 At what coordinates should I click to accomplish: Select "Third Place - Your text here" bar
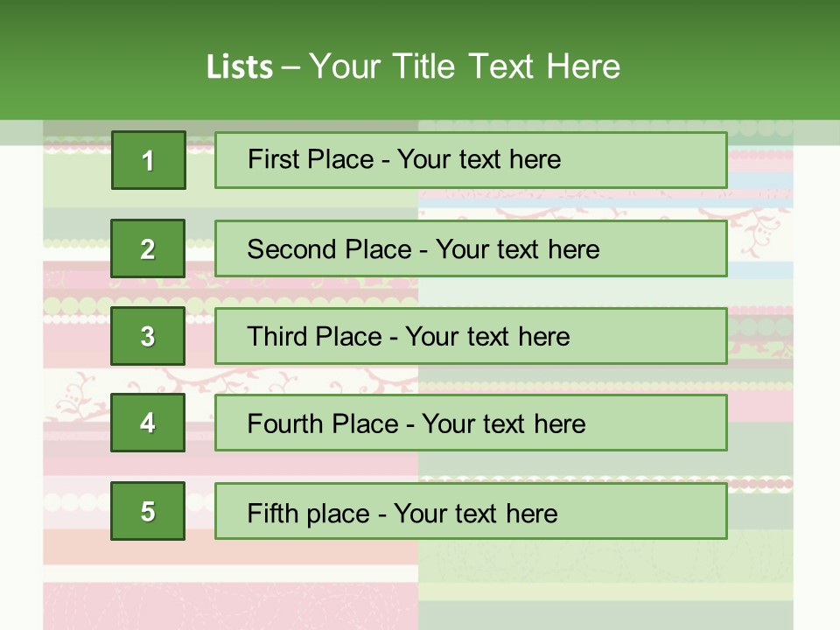click(471, 336)
